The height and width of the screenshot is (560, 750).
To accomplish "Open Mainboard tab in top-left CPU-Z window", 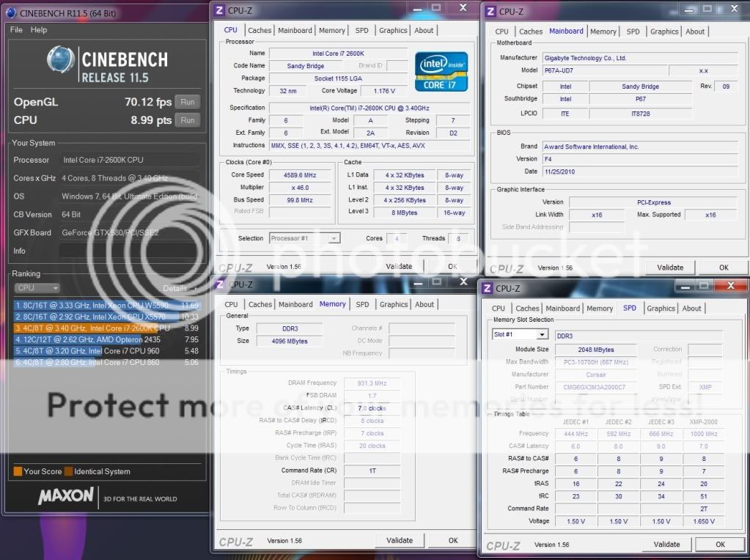I will click(295, 30).
